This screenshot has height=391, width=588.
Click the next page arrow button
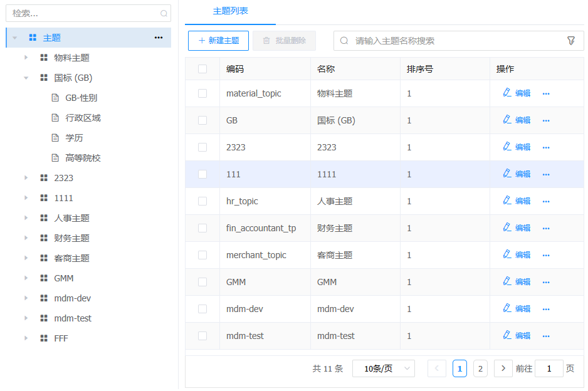click(503, 368)
